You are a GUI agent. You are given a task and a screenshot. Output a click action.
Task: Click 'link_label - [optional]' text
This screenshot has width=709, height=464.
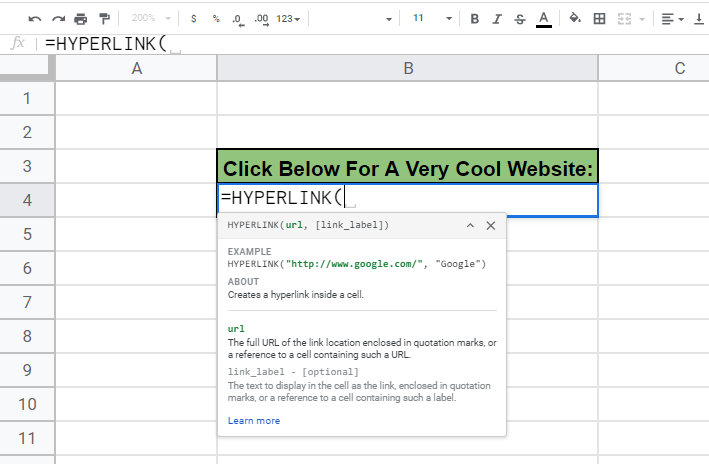(293, 372)
